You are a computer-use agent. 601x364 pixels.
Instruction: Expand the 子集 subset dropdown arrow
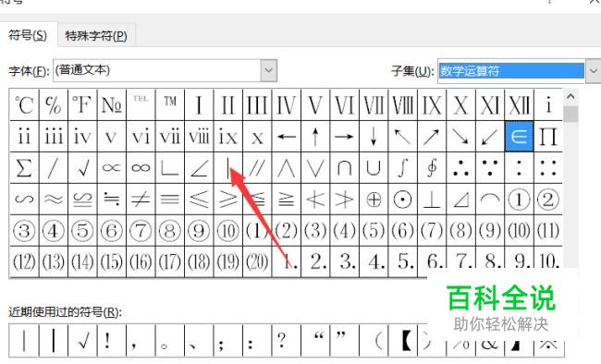(x=594, y=71)
